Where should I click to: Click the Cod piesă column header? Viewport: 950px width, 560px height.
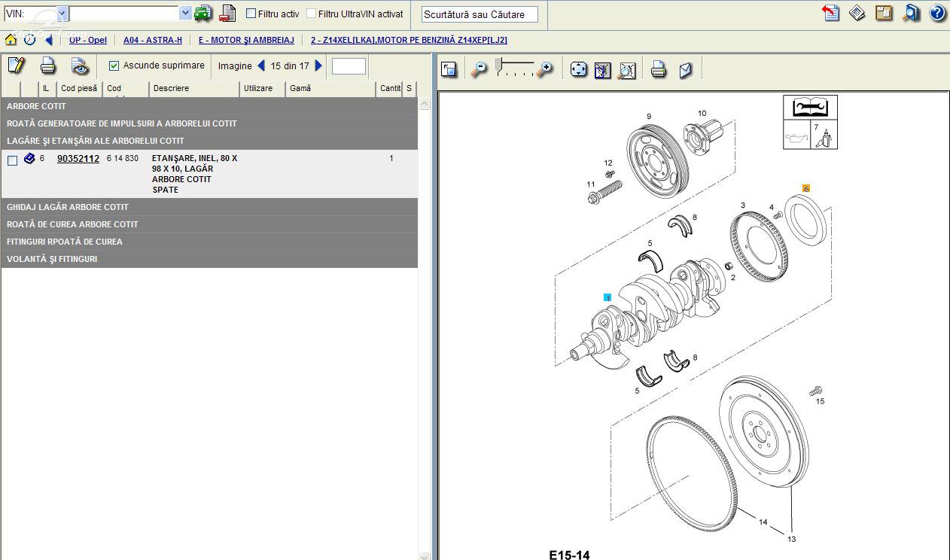coord(79,89)
